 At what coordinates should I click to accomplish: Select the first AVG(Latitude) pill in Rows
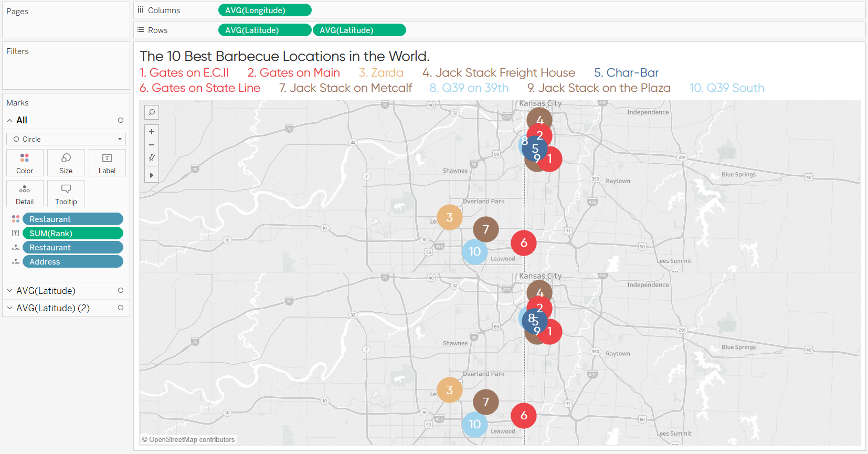click(x=264, y=30)
